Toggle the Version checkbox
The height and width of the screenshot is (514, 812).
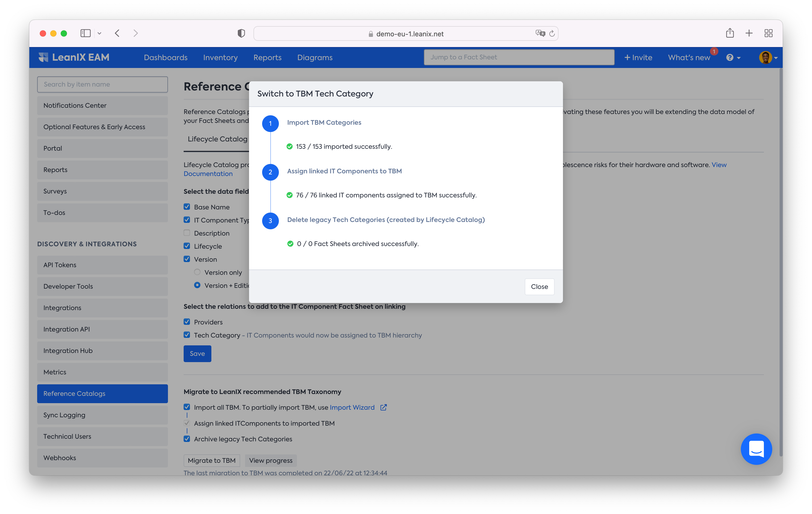pos(187,259)
